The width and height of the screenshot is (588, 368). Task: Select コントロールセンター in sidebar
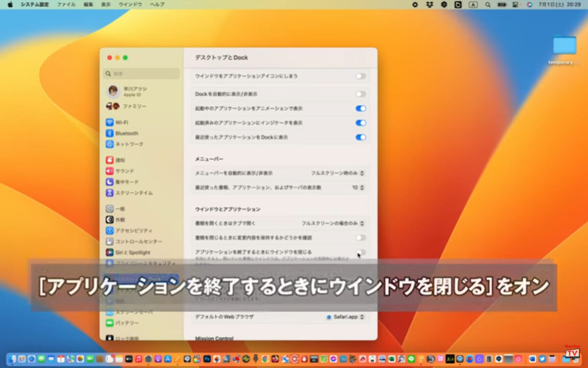133,241
